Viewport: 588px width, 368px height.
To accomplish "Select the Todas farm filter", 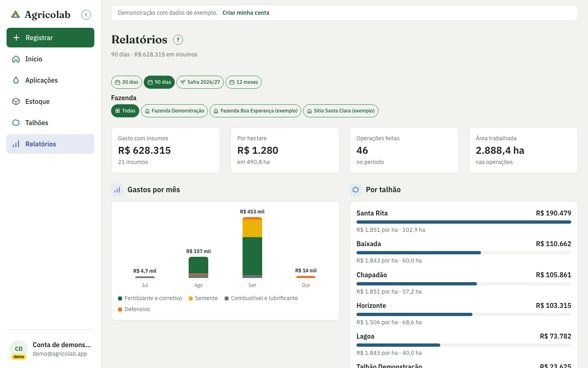I will 125,111.
